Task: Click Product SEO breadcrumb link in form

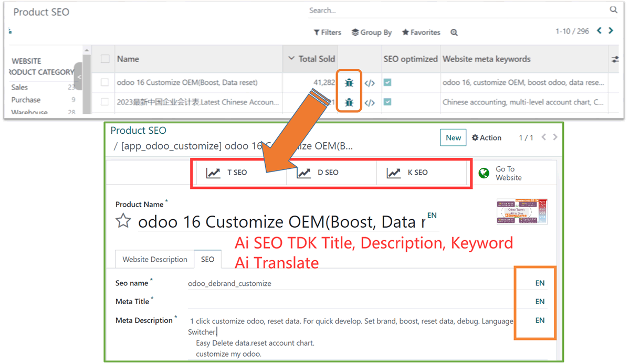Action: click(138, 131)
